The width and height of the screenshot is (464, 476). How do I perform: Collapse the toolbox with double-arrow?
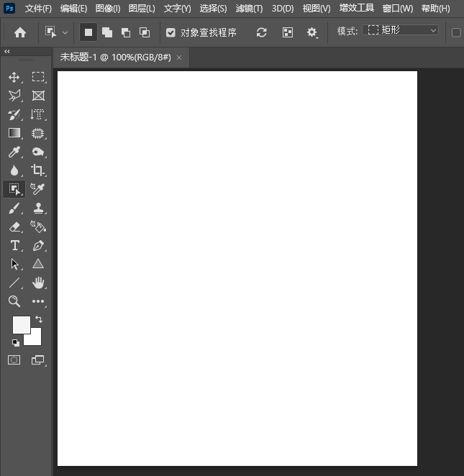6,52
